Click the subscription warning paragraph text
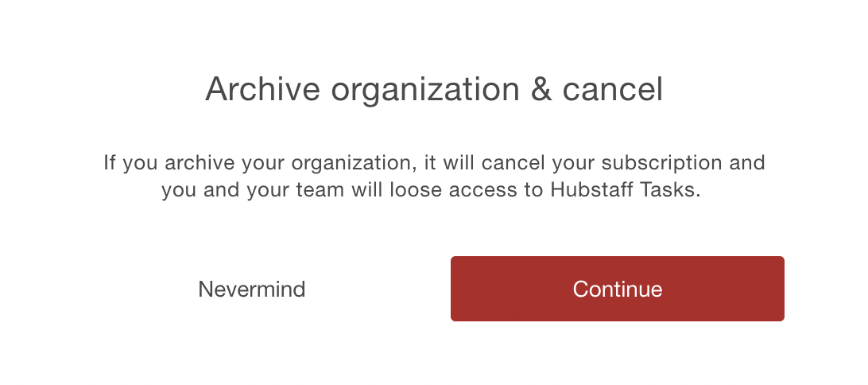This screenshot has height=385, width=868. point(434,177)
